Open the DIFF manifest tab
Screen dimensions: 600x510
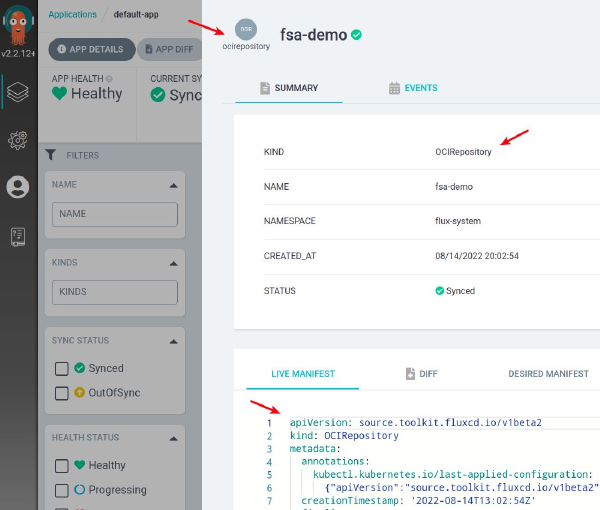[x=423, y=374]
